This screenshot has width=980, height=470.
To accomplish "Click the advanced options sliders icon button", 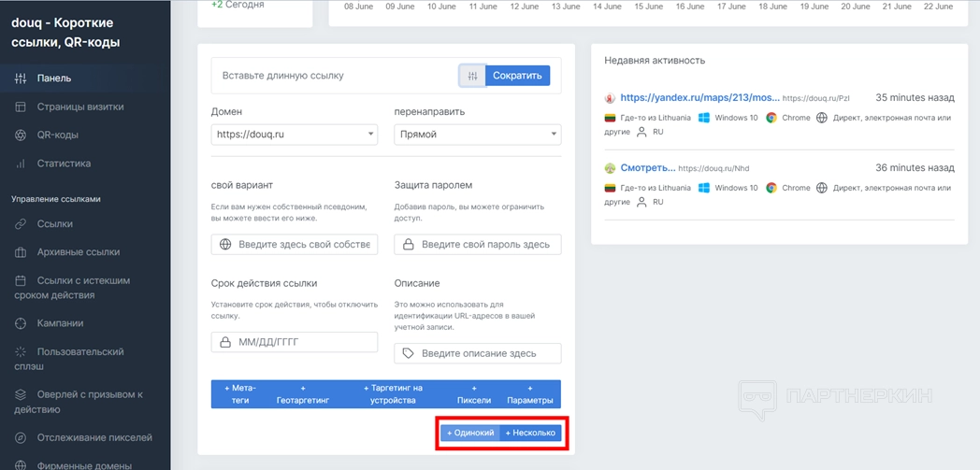I will (x=472, y=76).
